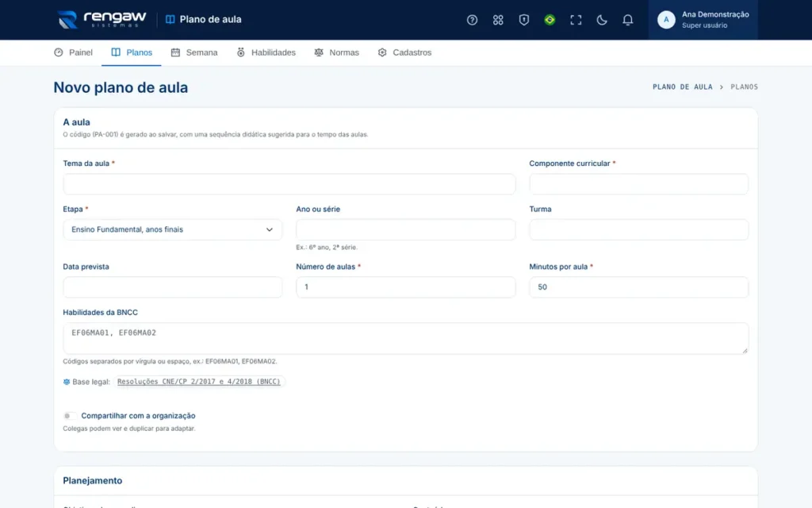This screenshot has width=812, height=508.
Task: Open Resoluções CNE/CP 2/2017 e 4/2018 link
Action: click(x=198, y=382)
